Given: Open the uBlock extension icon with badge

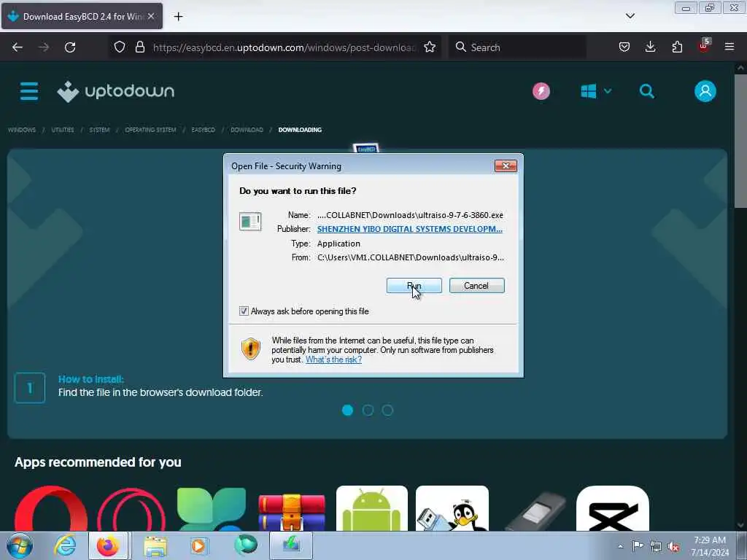Looking at the screenshot, I should tap(704, 46).
